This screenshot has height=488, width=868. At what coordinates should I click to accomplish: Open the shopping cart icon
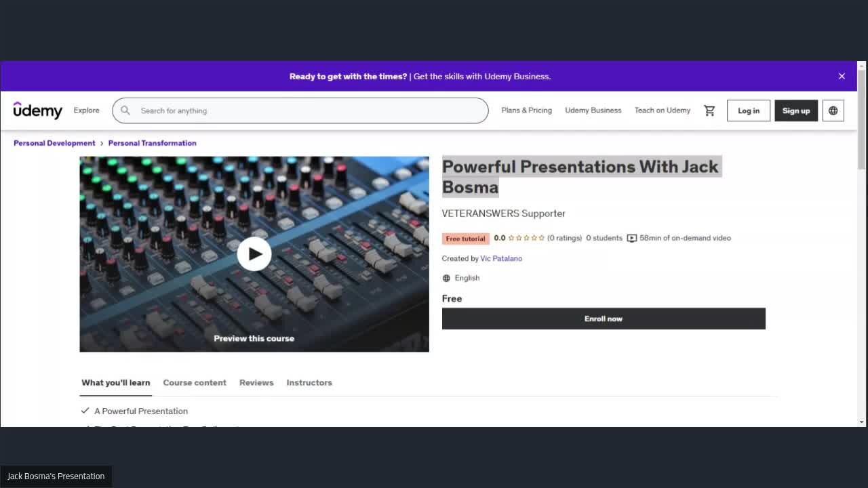click(709, 110)
